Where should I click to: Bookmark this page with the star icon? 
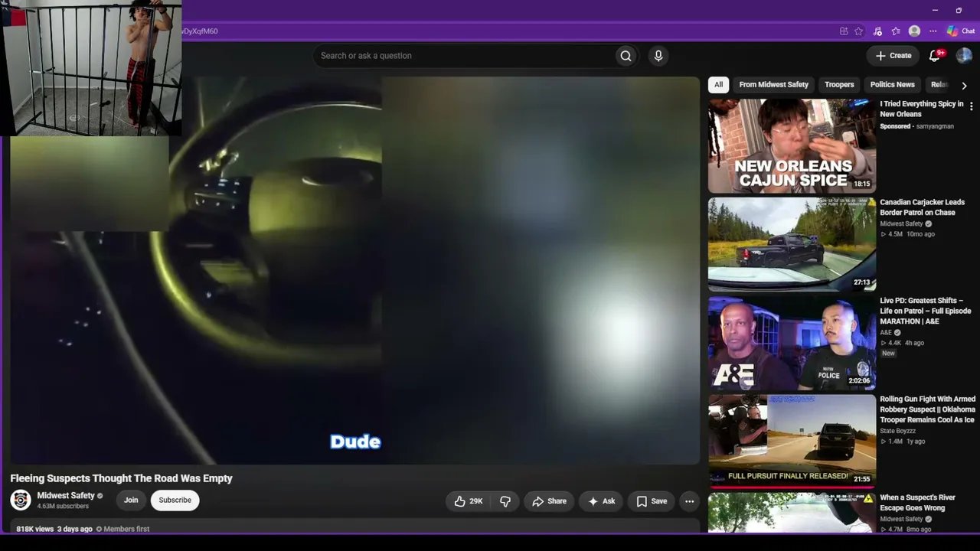click(x=859, y=31)
